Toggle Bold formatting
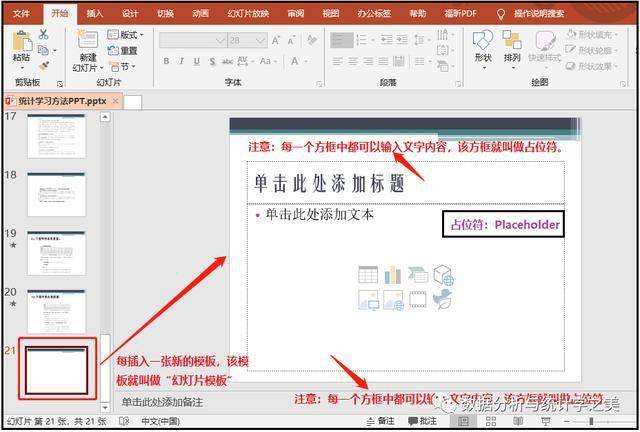Screen dimensions: 640x432 166,61
